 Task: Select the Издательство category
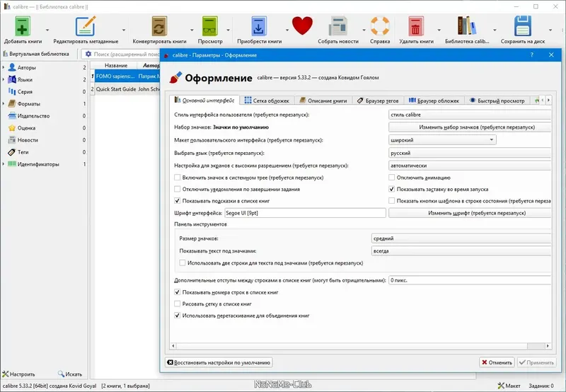pos(33,116)
